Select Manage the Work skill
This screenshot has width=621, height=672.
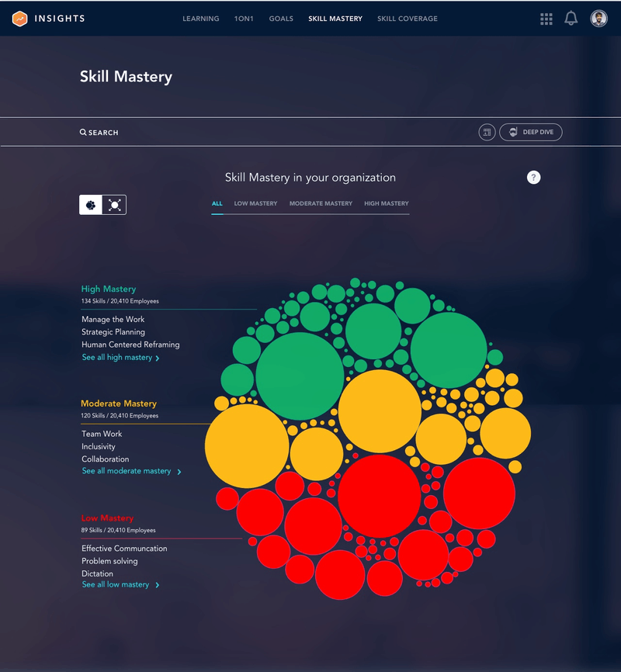(x=113, y=319)
